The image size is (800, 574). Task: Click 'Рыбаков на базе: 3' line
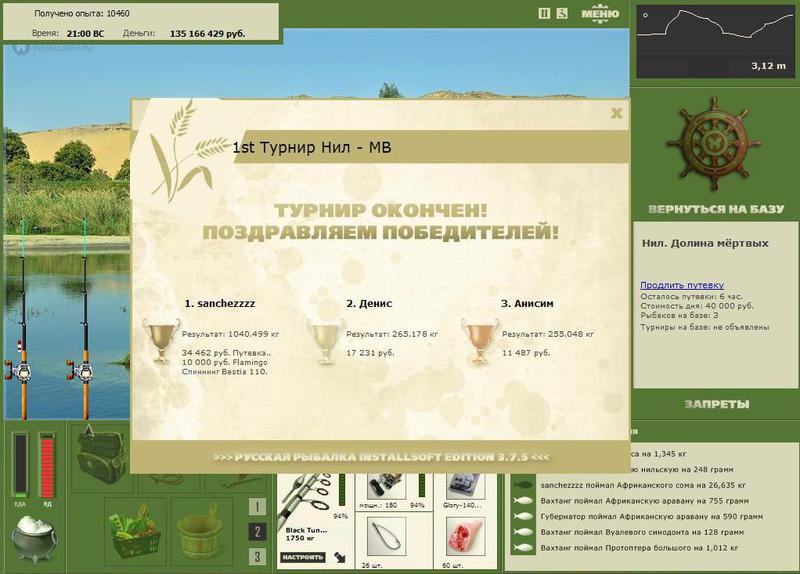(679, 316)
